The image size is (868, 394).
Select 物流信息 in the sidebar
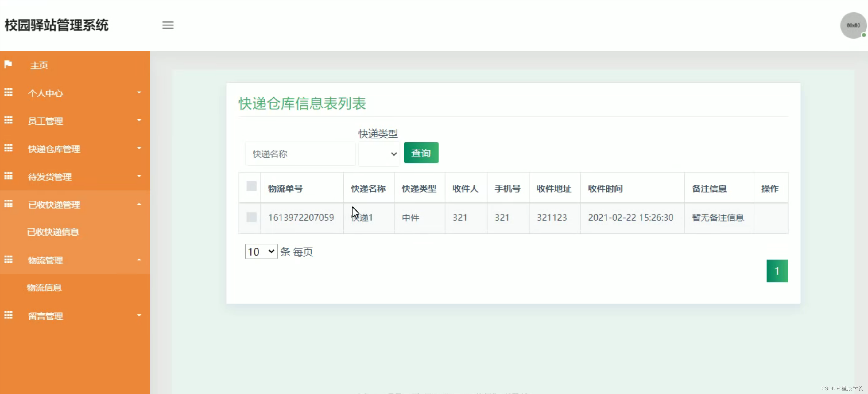point(44,287)
